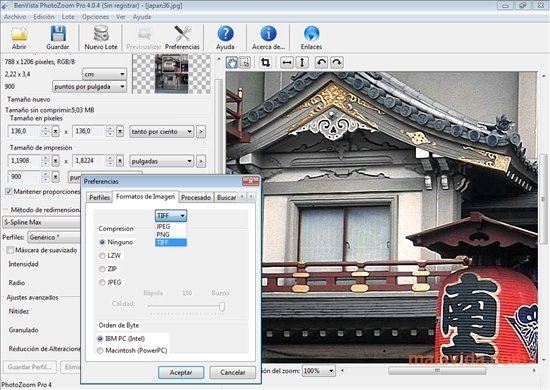Viewport: 550px width, 390px height.
Task: Open puntos por pulgada dropdown
Action: pos(89,87)
